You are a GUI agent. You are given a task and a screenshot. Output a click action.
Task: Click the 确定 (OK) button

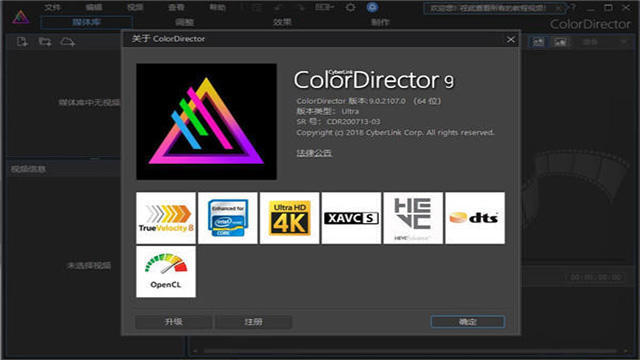[468, 322]
